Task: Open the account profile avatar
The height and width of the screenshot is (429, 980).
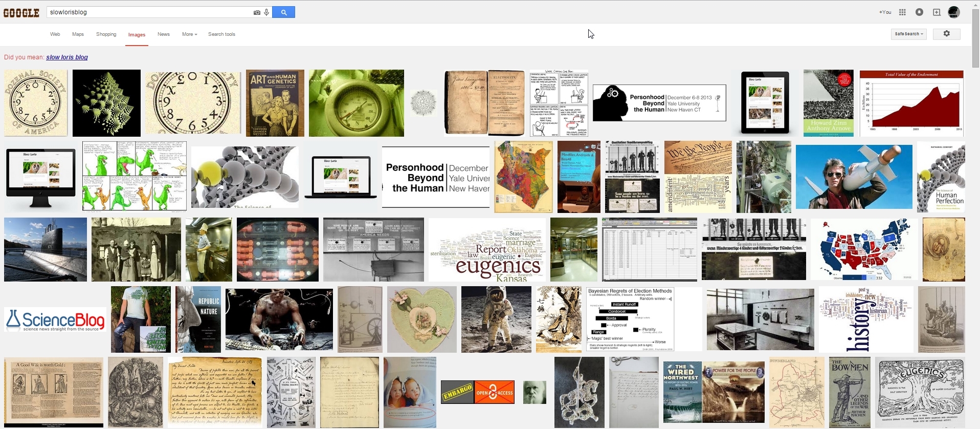Action: pyautogui.click(x=953, y=12)
